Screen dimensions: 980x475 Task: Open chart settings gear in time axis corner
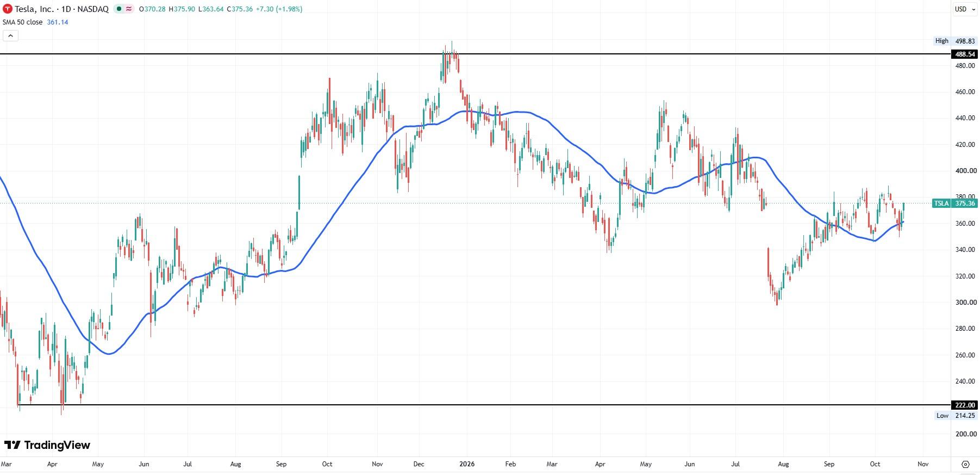click(965, 464)
